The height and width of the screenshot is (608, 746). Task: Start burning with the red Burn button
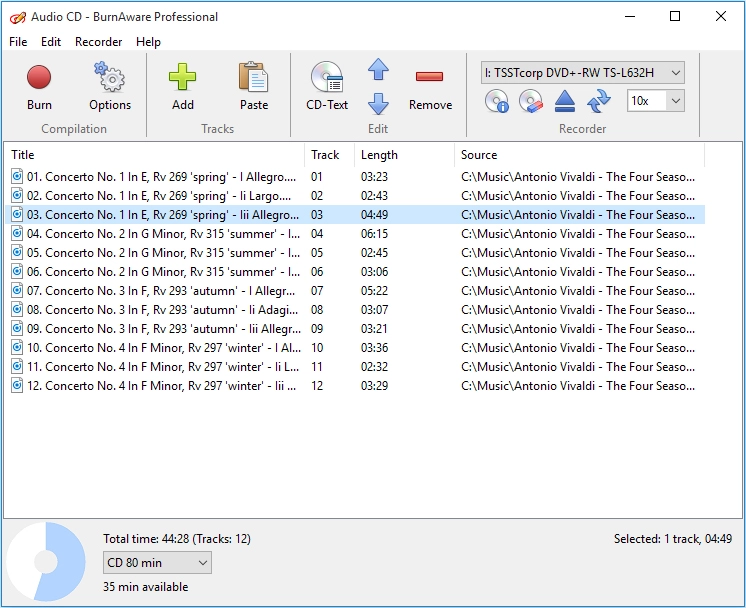coord(39,78)
